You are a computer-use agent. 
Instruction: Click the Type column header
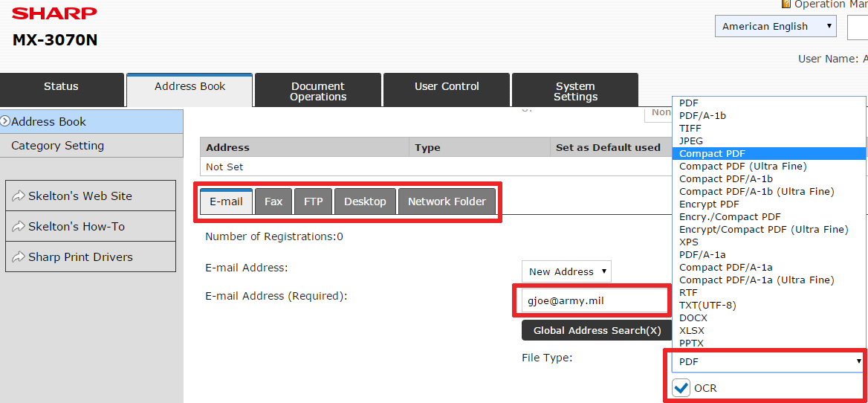[479, 147]
